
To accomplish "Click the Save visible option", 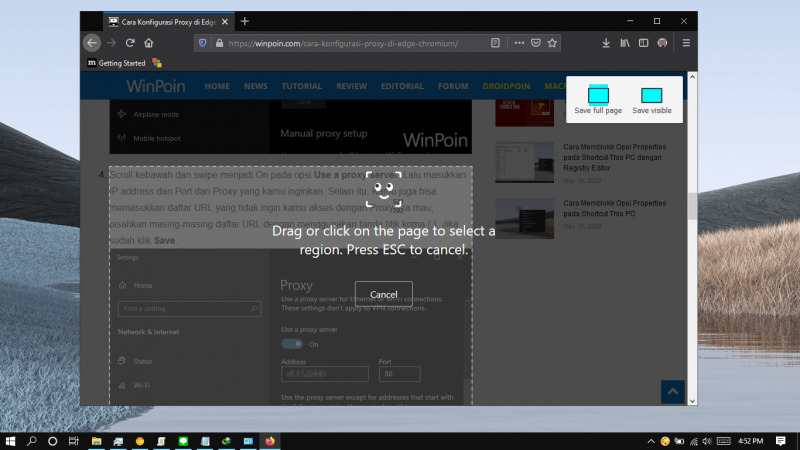I will pos(652,99).
